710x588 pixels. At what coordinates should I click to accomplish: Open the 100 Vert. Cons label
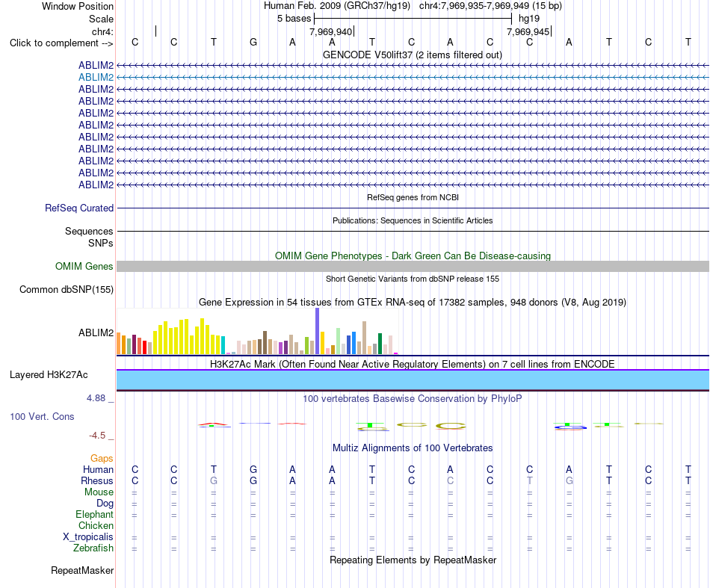point(42,416)
